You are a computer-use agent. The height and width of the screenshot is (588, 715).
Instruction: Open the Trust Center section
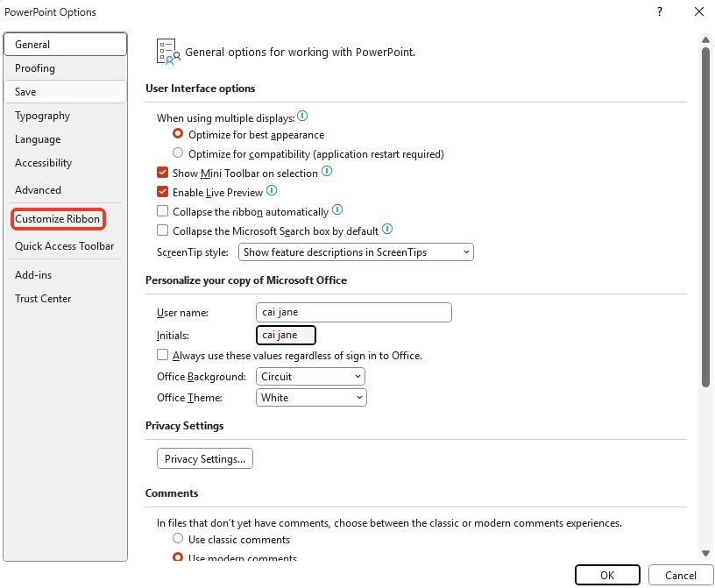(43, 298)
